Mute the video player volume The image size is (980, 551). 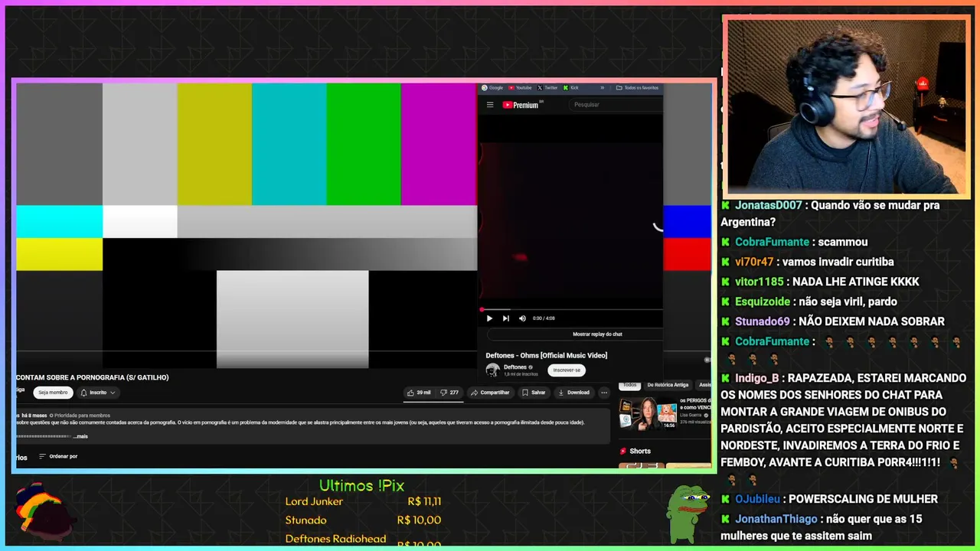(522, 318)
